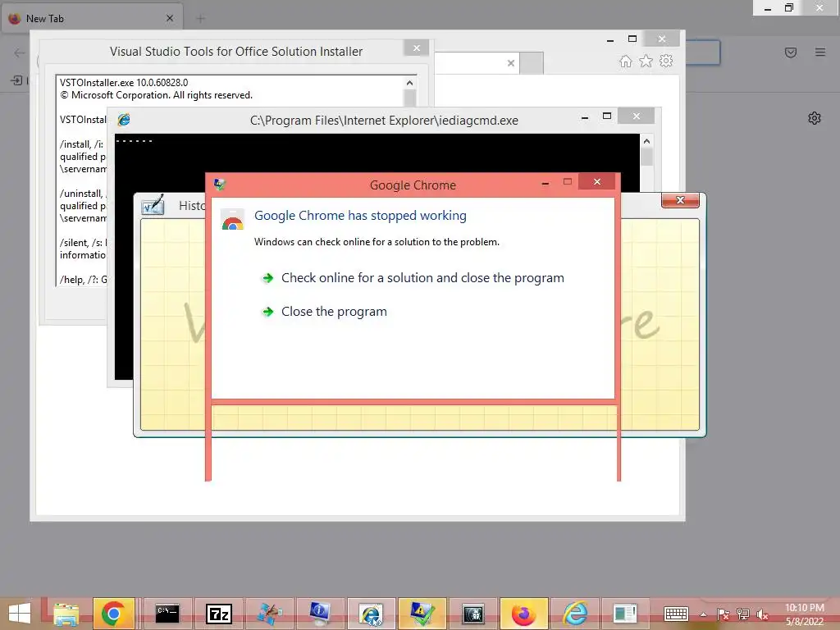The height and width of the screenshot is (630, 840).
Task: Open the paint palette taskbar icon
Action: [x=269, y=614]
